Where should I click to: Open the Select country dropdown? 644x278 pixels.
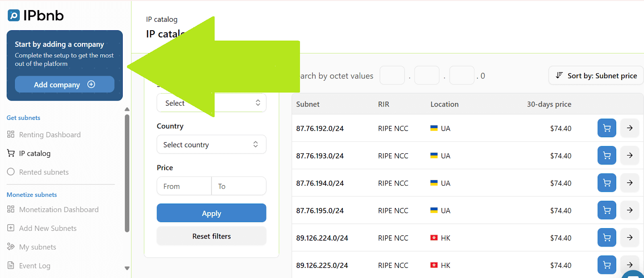point(211,144)
